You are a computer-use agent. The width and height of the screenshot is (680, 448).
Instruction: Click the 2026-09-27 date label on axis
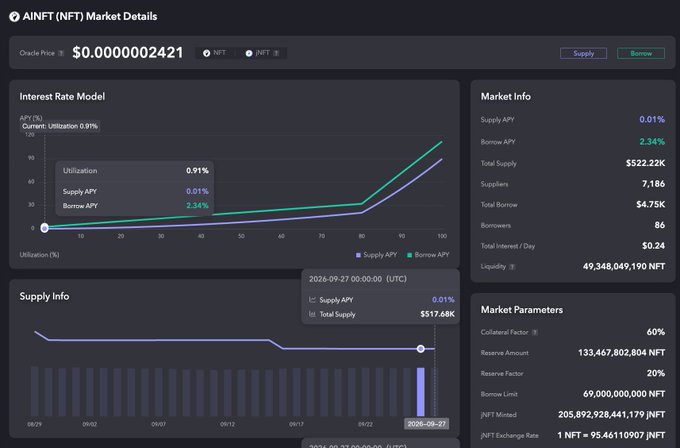pyautogui.click(x=426, y=424)
